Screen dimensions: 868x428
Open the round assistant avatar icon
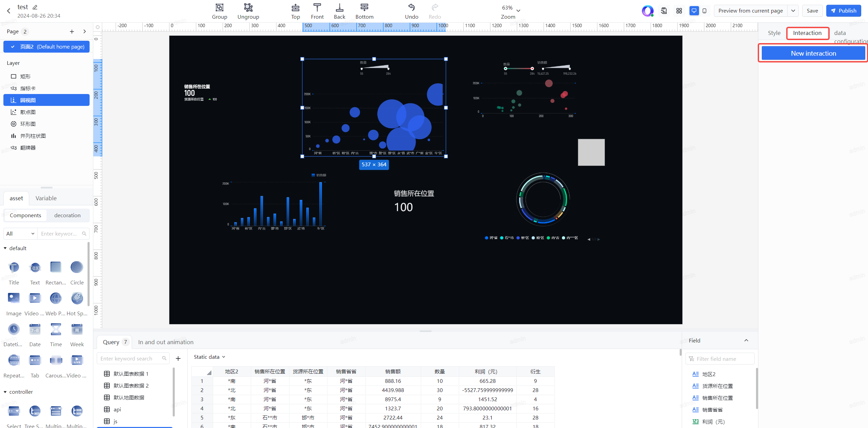coord(647,11)
